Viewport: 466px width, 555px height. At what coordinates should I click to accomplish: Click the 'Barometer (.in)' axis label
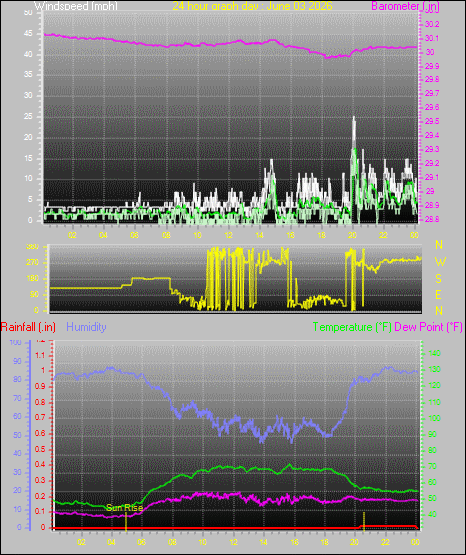405,6
